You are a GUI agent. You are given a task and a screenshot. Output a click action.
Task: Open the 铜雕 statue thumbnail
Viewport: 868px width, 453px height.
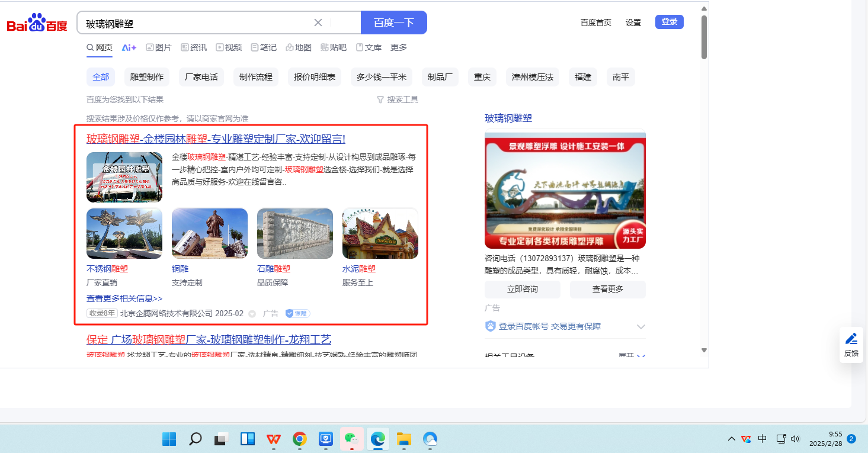[210, 233]
